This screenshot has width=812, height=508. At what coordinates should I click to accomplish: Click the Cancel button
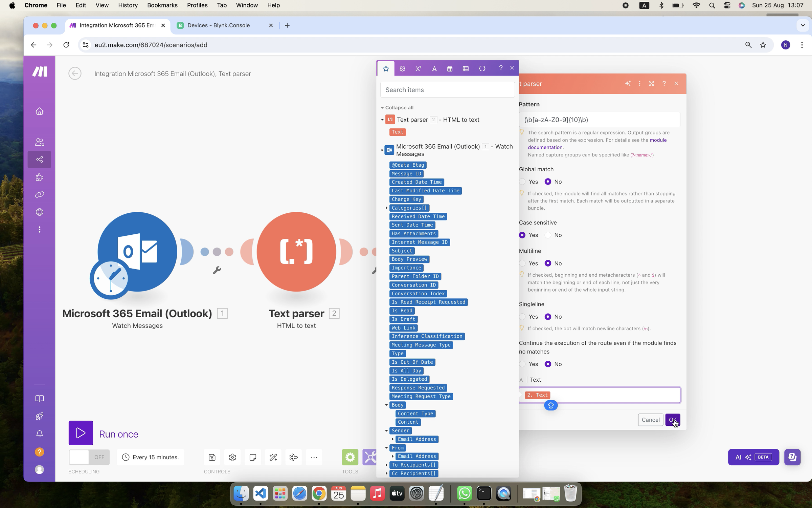click(x=650, y=420)
